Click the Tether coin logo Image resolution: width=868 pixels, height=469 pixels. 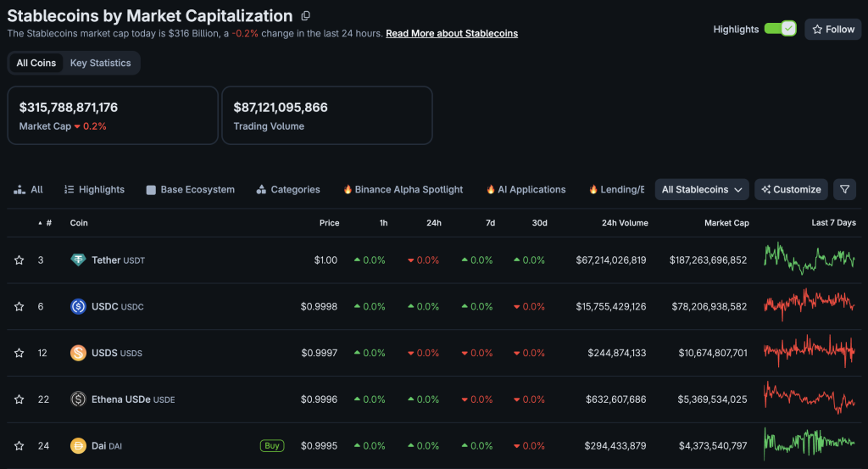(x=78, y=260)
